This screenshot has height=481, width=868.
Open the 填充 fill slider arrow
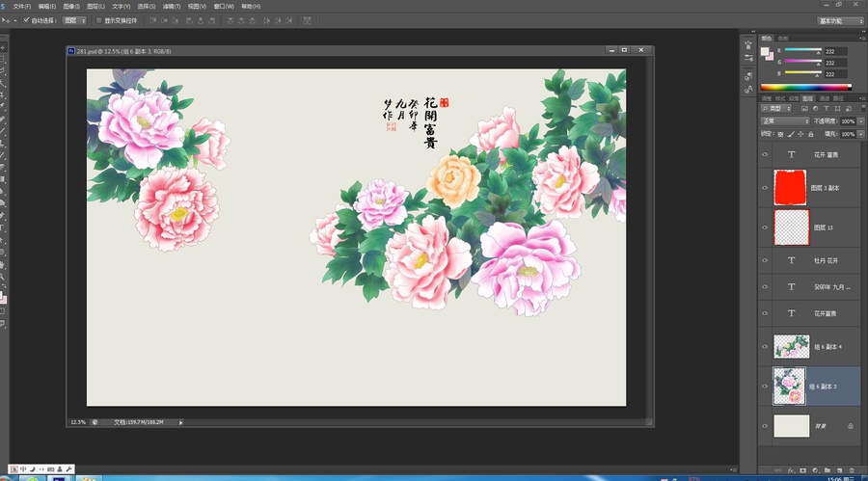click(x=861, y=134)
